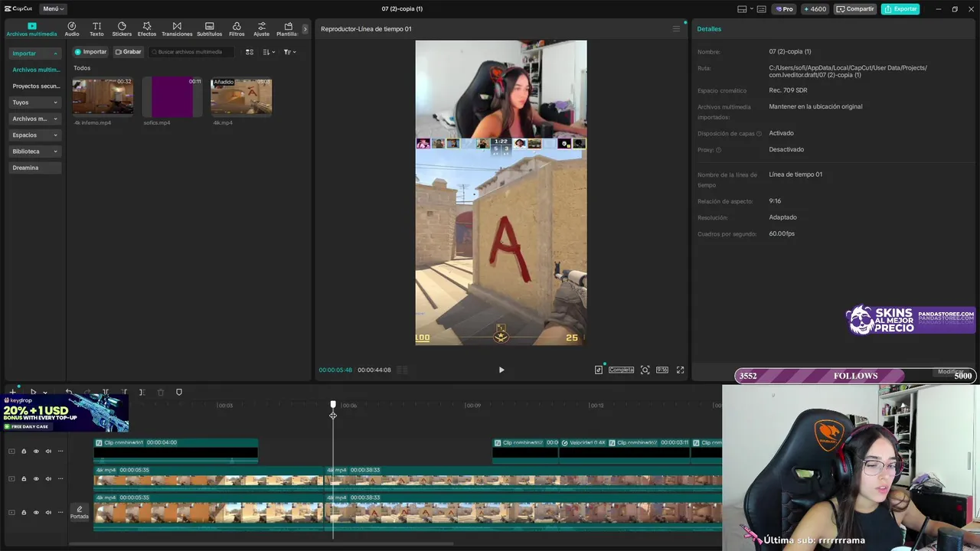Image resolution: width=980 pixels, height=551 pixels.
Task: Expand the Archivos m... sidebar dropdown
Action: coord(35,119)
